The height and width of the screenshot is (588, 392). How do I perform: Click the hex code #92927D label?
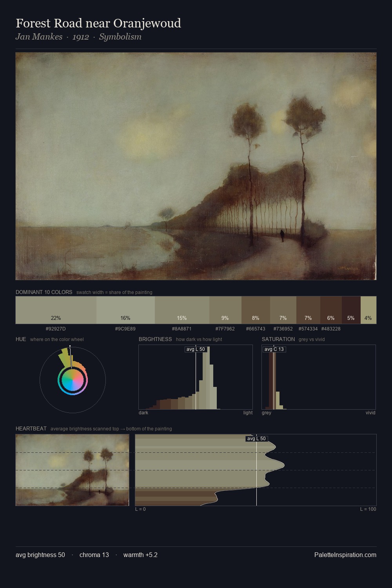coord(56,329)
